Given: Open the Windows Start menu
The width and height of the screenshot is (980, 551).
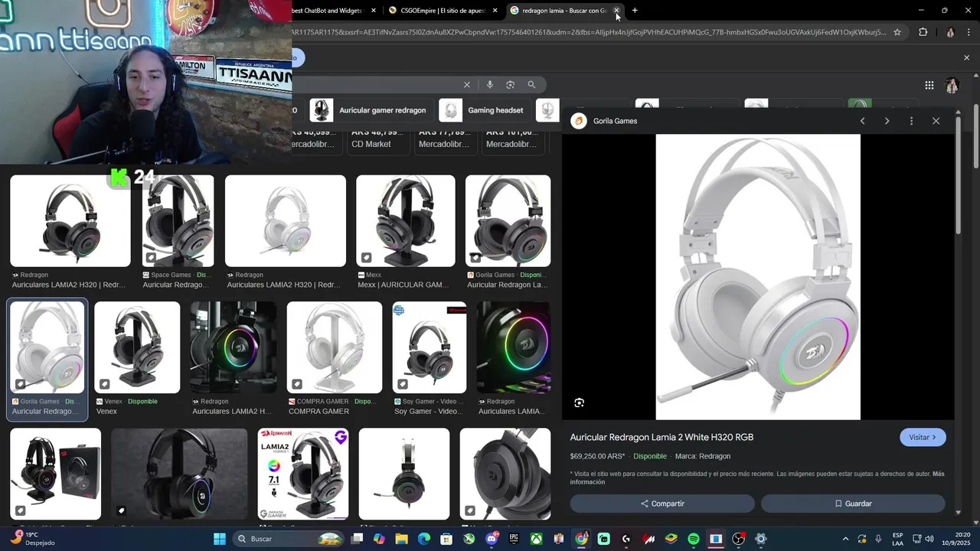Looking at the screenshot, I should point(220,539).
